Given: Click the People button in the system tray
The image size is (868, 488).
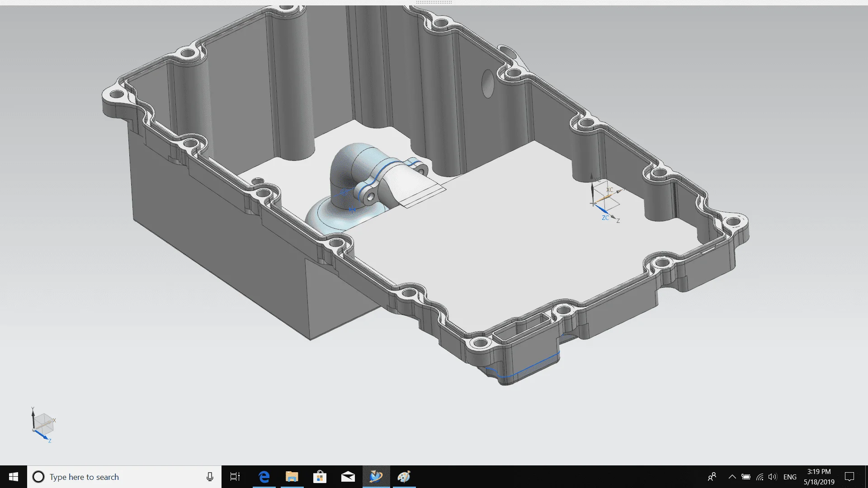Looking at the screenshot, I should point(712,477).
